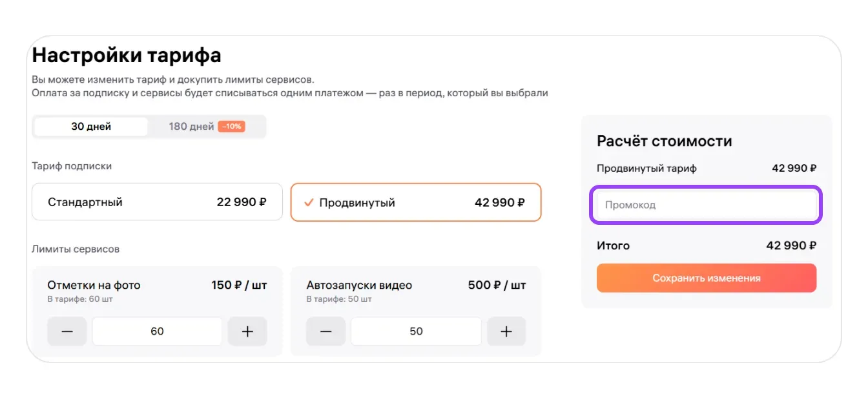This screenshot has height=398, width=868.
Task: Click the 150 ₽ / шт price label
Action: [x=239, y=285]
